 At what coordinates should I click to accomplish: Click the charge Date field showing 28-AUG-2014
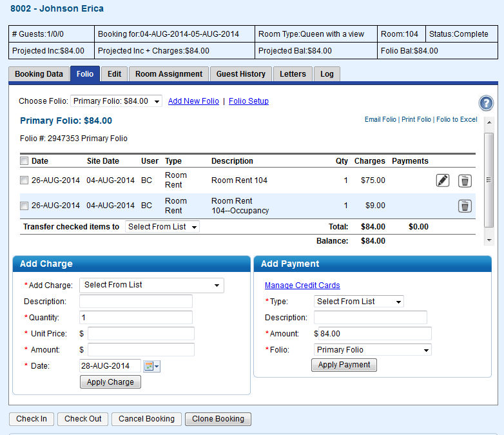[110, 366]
